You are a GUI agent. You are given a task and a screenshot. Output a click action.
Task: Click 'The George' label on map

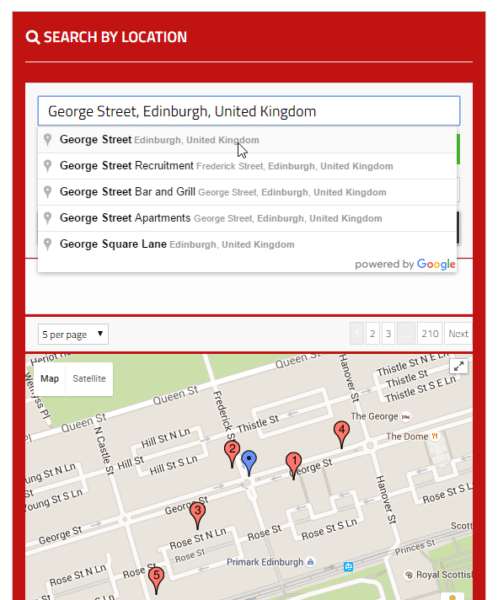point(374,416)
